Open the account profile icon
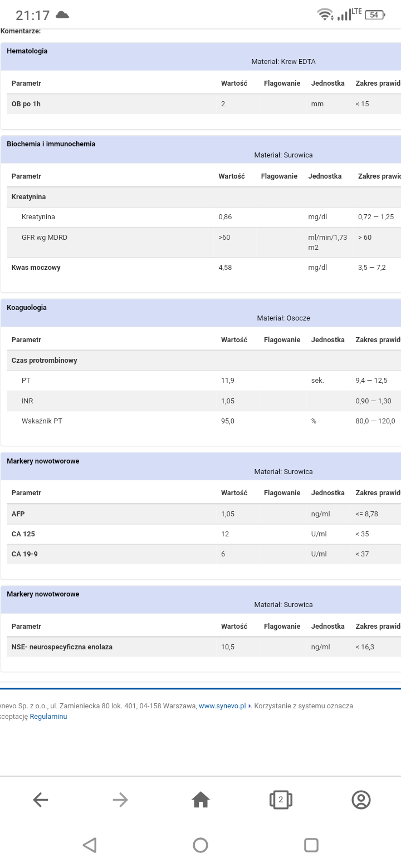401x868 pixels. 361,800
